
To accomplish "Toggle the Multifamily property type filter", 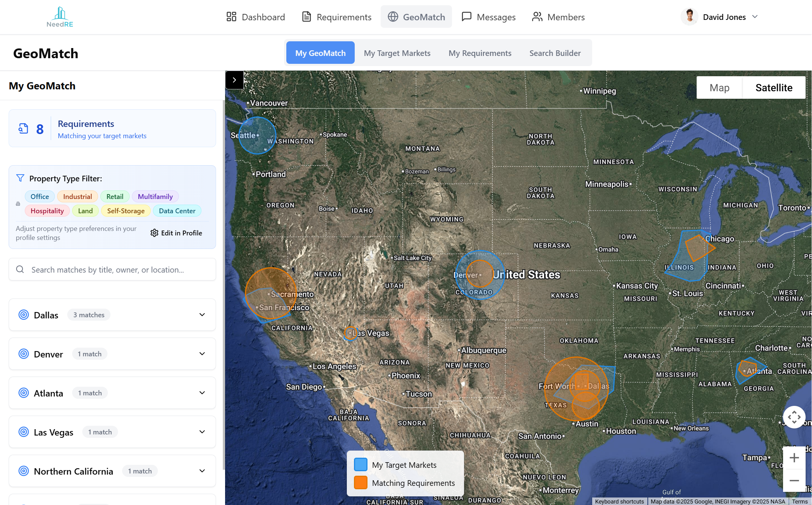I will coord(155,196).
